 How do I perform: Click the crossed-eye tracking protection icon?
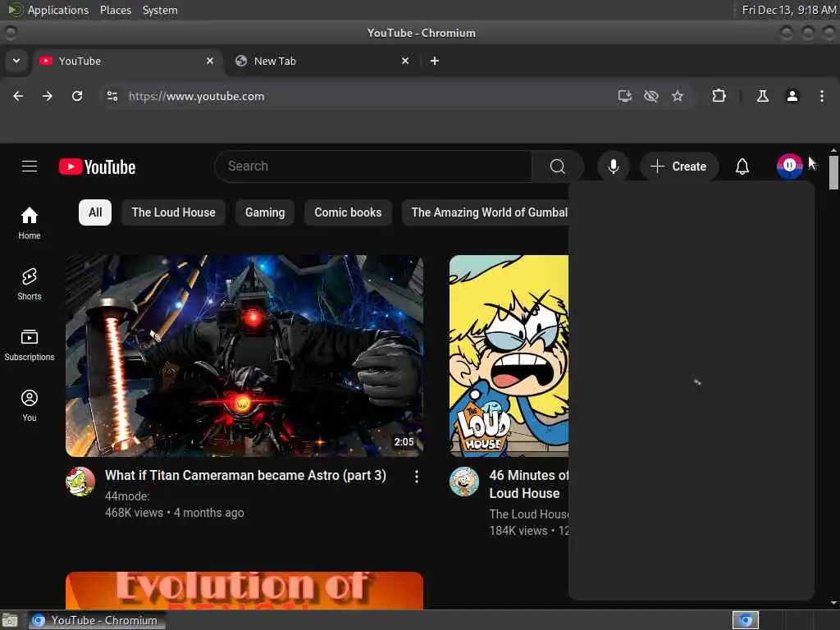[x=651, y=96]
